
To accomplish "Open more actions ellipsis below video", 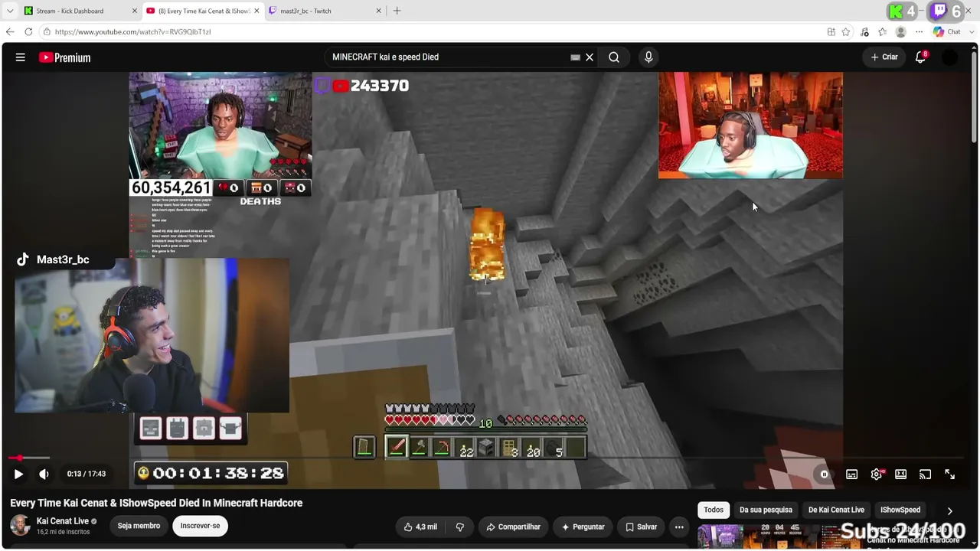I will point(679,527).
